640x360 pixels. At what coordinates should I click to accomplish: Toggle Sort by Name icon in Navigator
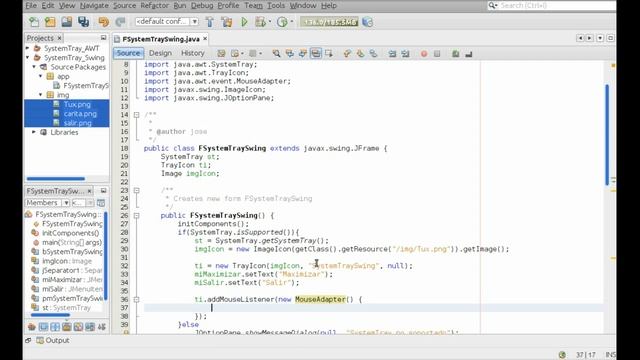[102, 327]
